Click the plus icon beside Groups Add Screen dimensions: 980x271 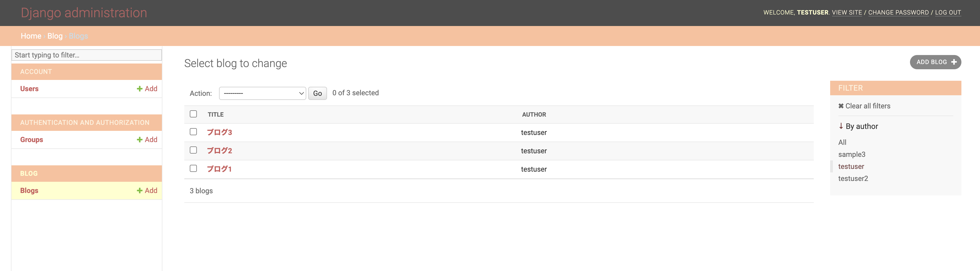coord(140,140)
